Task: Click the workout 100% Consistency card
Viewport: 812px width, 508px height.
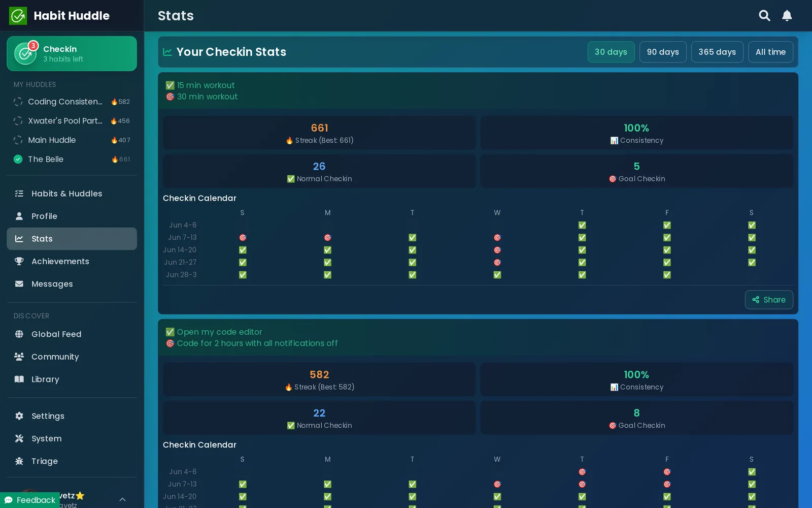Action: pos(636,133)
